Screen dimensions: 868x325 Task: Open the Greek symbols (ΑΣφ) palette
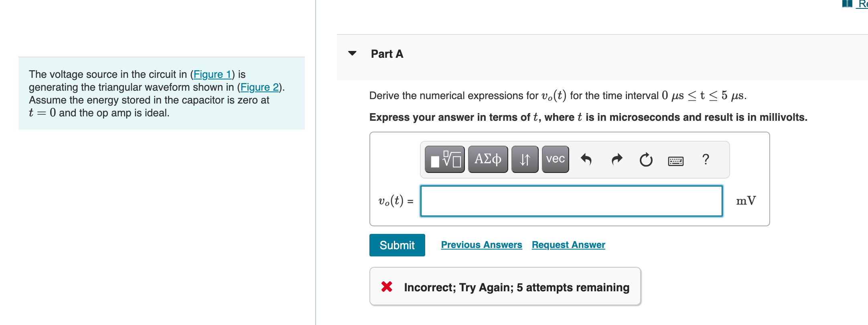click(x=487, y=159)
